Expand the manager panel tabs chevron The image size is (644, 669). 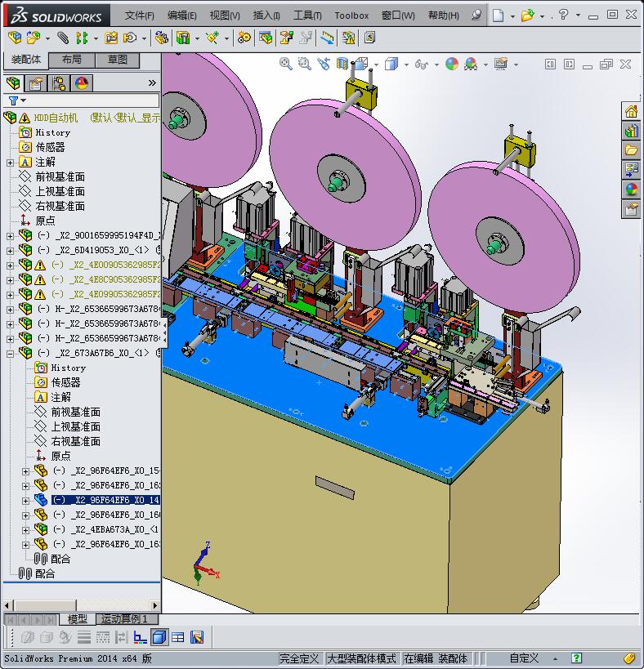click(x=152, y=83)
